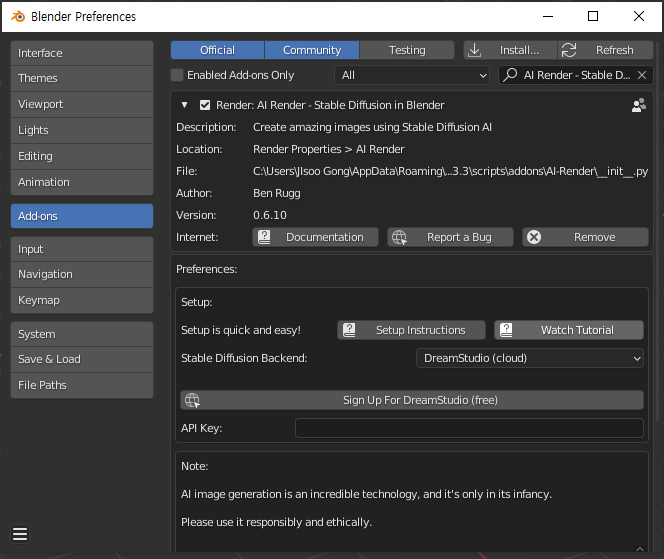
Task: Click the add-on file path text
Action: pos(451,171)
